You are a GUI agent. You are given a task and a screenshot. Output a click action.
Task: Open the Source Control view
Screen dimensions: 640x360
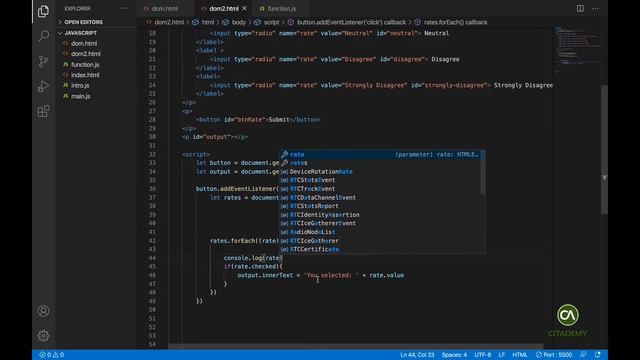[x=43, y=61]
